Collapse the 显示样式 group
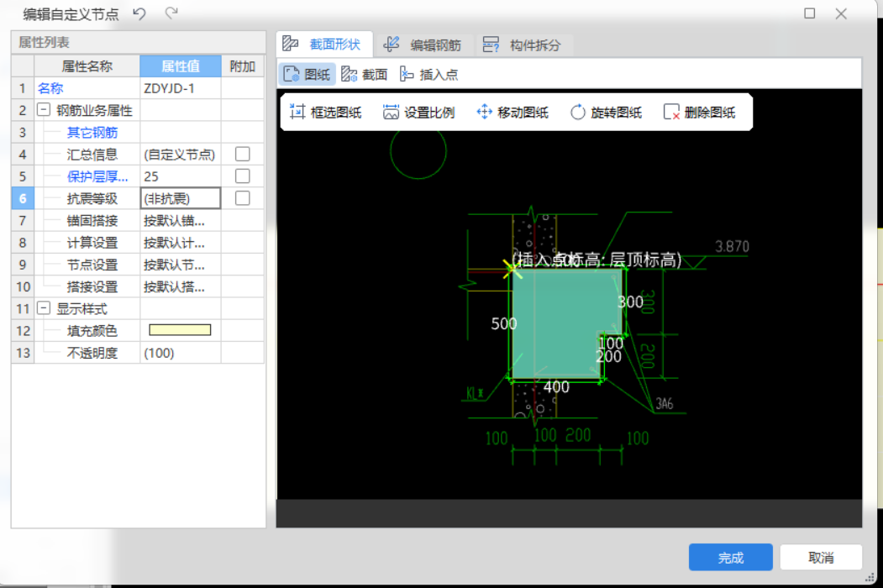The width and height of the screenshot is (883, 588). (44, 308)
